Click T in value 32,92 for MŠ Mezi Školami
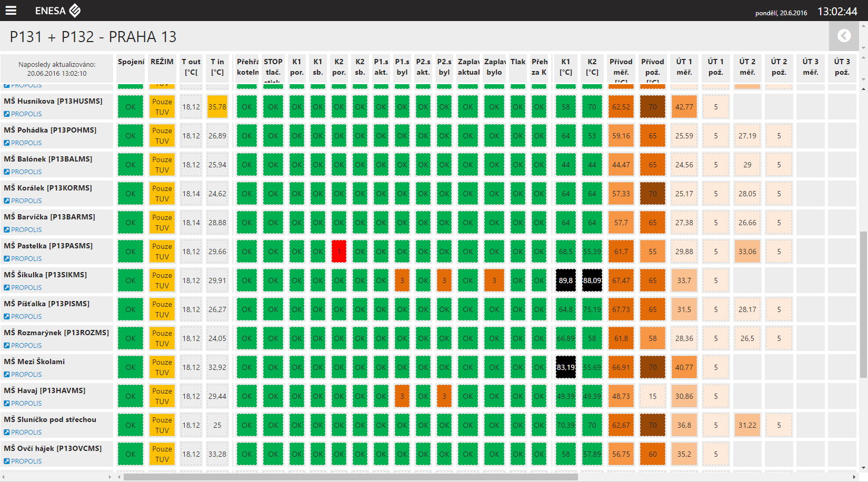The width and height of the screenshot is (868, 482). 217,367
